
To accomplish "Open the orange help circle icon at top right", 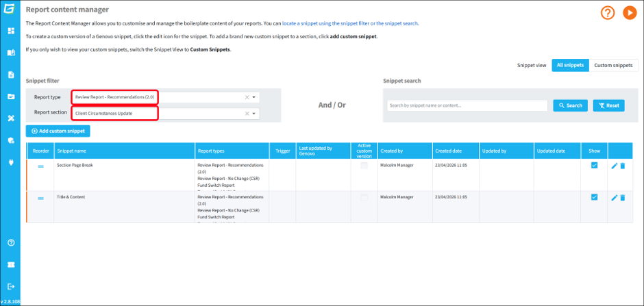I will coord(608,13).
